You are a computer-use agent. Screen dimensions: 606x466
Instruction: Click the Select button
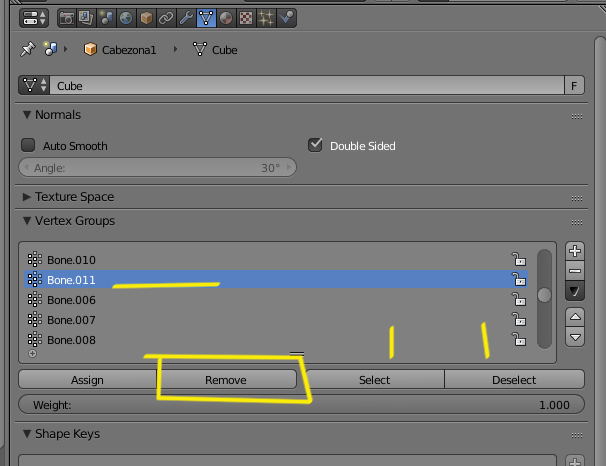(x=374, y=380)
